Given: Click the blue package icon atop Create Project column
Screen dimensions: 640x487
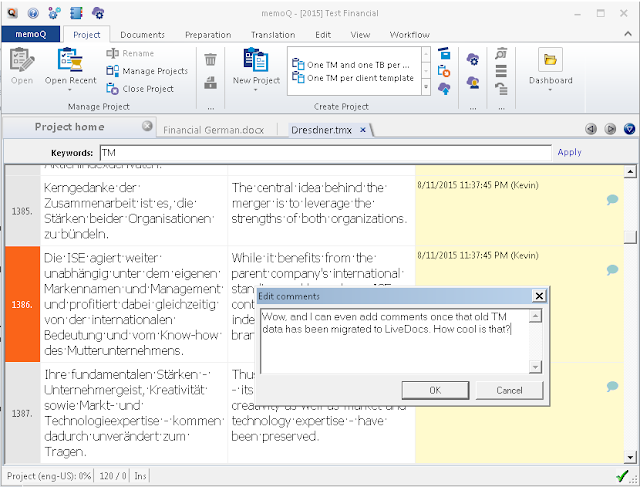Looking at the screenshot, I should pyautogui.click(x=444, y=53).
